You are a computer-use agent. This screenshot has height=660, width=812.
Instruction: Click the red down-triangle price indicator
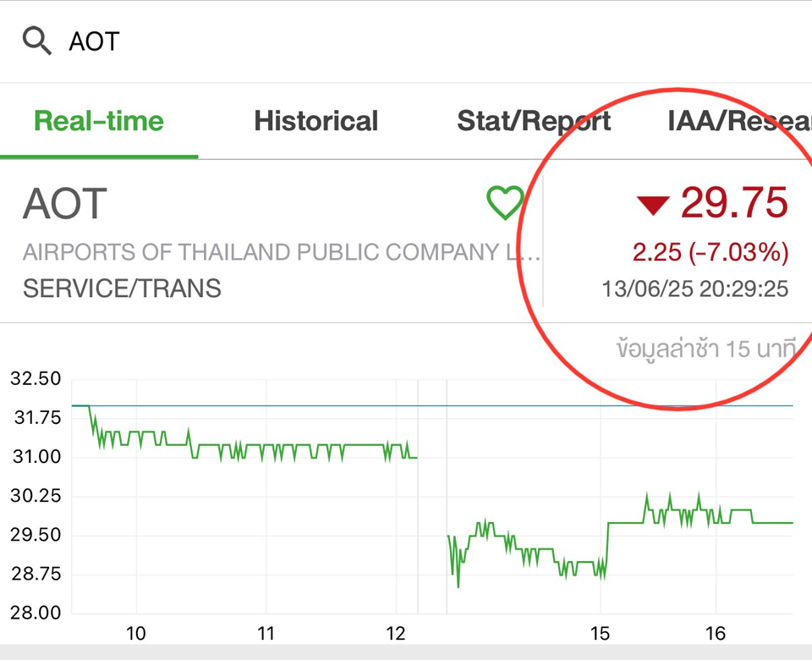(653, 205)
